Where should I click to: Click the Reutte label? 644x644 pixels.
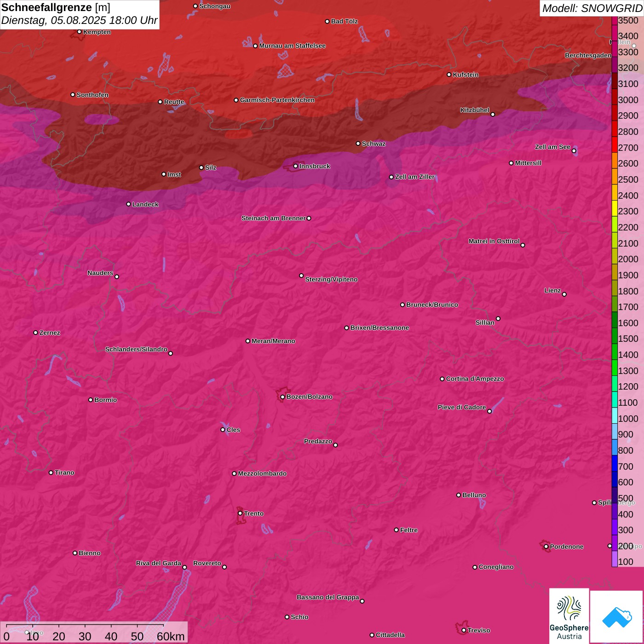174,102
